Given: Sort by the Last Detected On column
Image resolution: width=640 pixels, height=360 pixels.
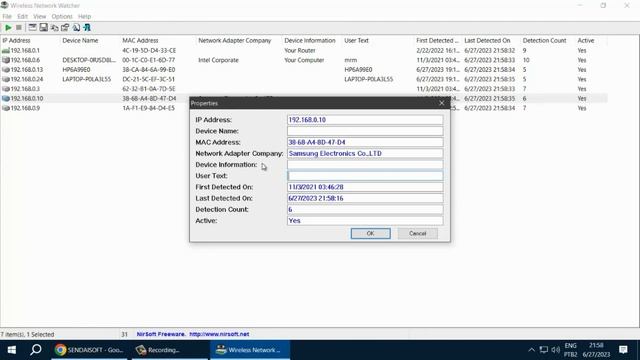Looking at the screenshot, I should 491,40.
